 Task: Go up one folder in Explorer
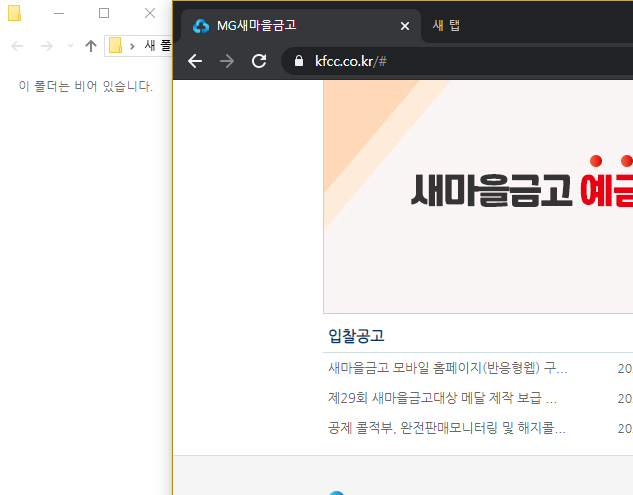91,46
